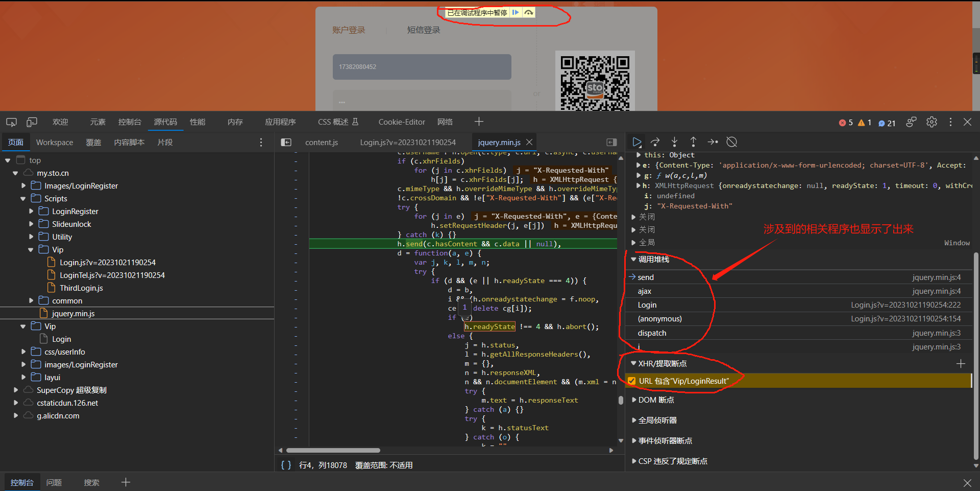
Task: Switch to the Elements panel tab
Action: coord(97,122)
